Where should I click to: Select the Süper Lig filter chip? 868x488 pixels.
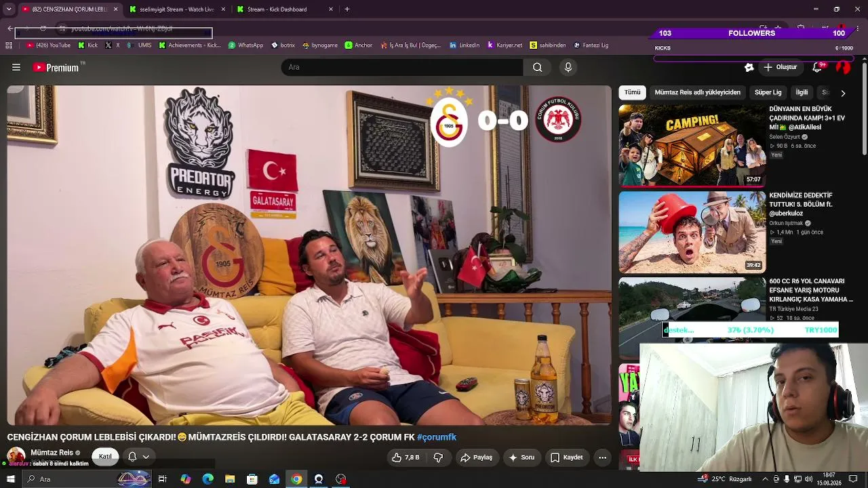768,92
